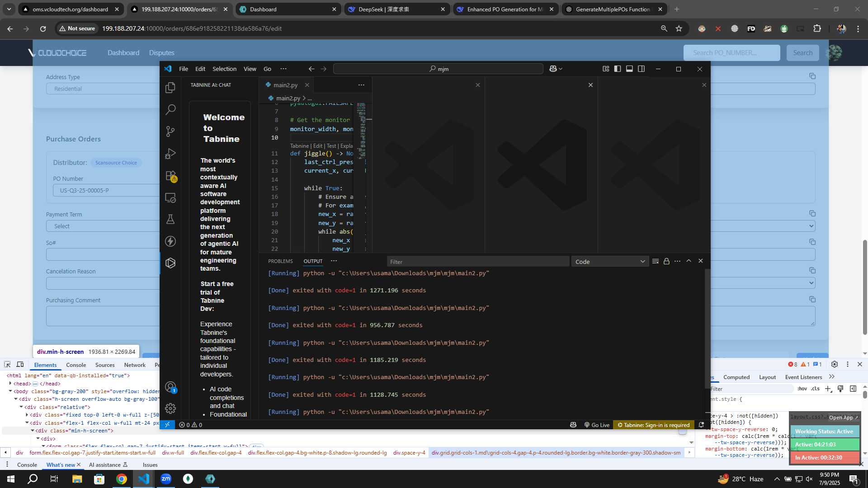Switch to PROBLEMS panel tab
This screenshot has height=488, width=868.
click(280, 261)
